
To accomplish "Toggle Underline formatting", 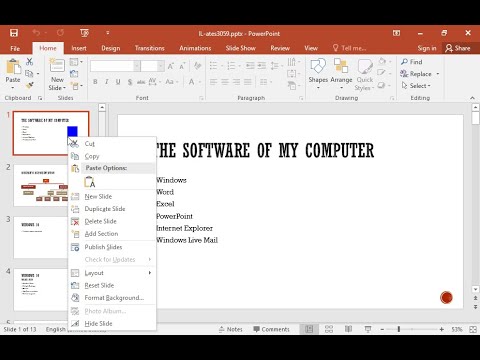I will 118,82.
